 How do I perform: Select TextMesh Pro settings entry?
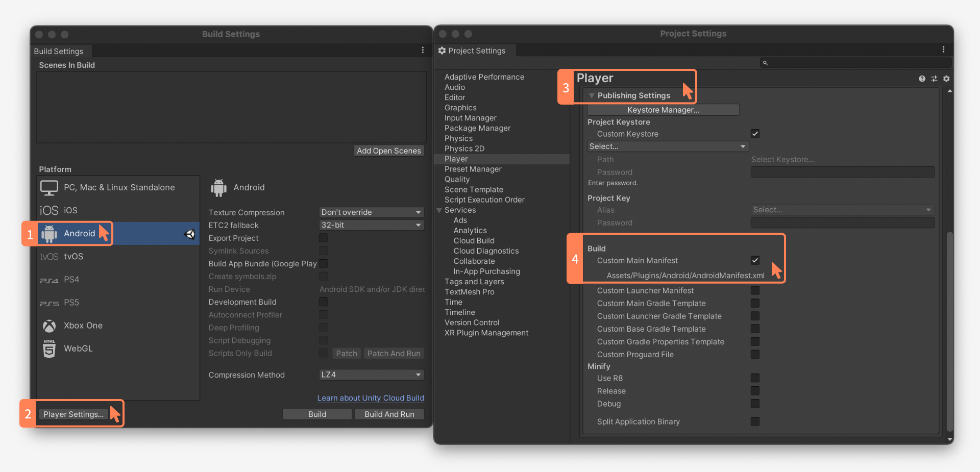pyautogui.click(x=469, y=292)
